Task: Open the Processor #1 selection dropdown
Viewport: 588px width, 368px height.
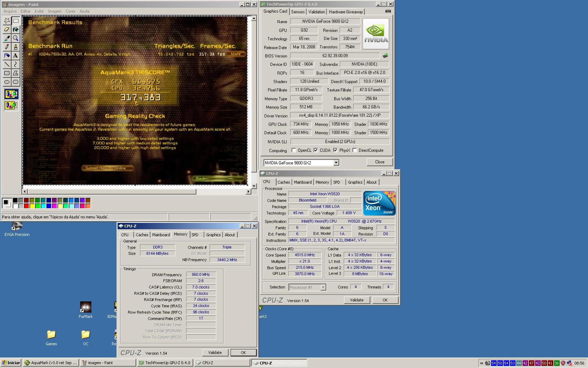Action: click(323, 287)
